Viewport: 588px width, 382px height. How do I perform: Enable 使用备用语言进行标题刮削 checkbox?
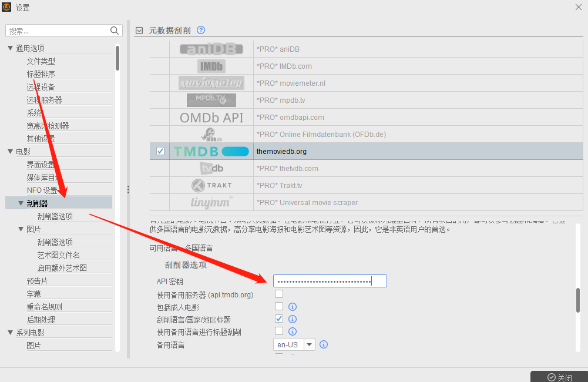[278, 331]
